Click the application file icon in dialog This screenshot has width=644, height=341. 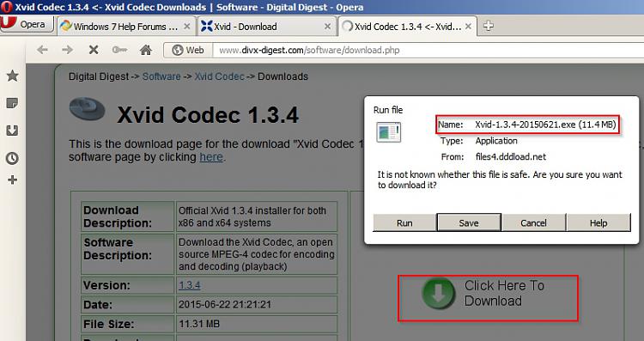pos(388,132)
